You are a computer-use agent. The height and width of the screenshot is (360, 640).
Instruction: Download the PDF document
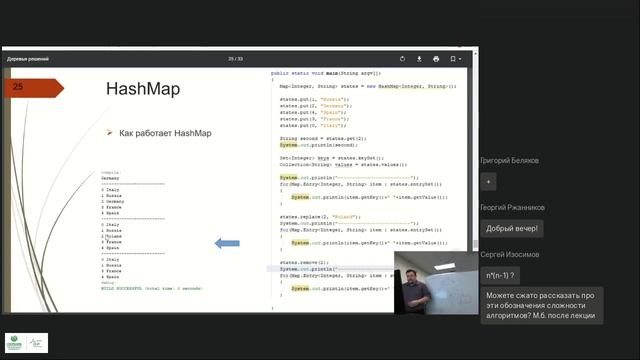coord(419,59)
